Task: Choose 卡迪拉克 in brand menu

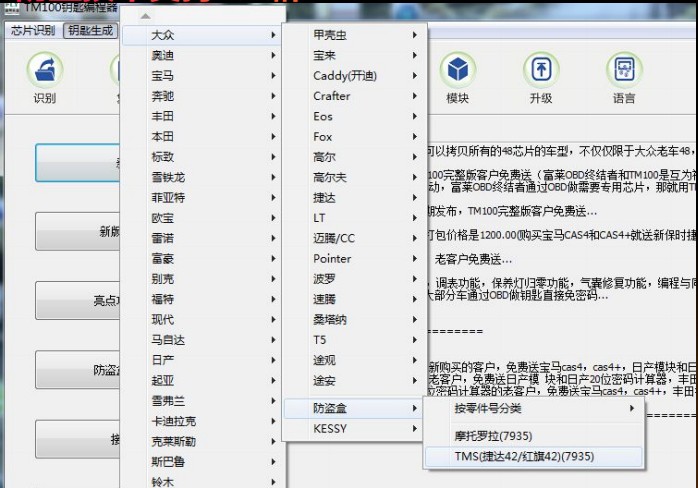Action: pyautogui.click(x=201, y=421)
